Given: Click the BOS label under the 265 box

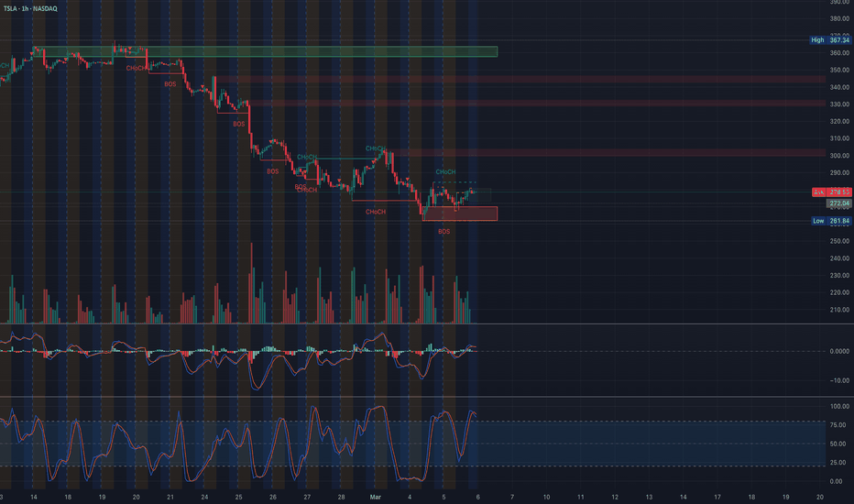Looking at the screenshot, I should click(x=443, y=232).
